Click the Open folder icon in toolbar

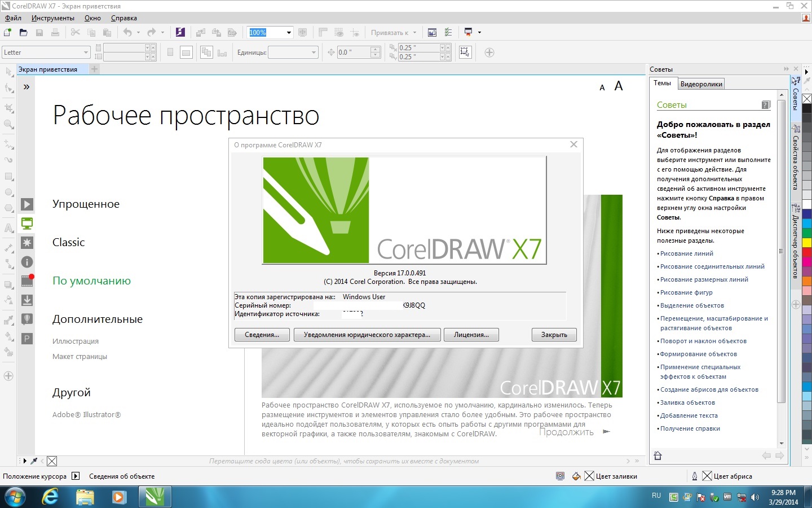(23, 32)
